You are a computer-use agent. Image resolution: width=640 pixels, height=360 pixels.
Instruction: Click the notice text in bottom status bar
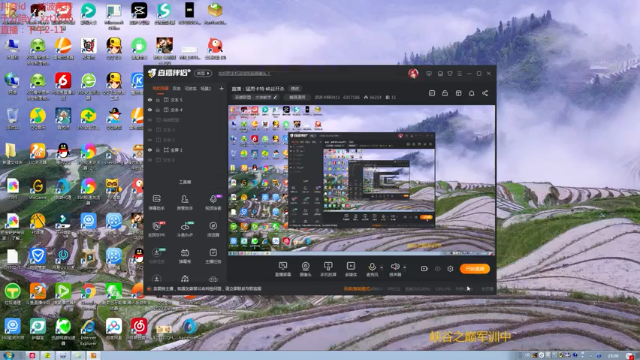pos(207,289)
